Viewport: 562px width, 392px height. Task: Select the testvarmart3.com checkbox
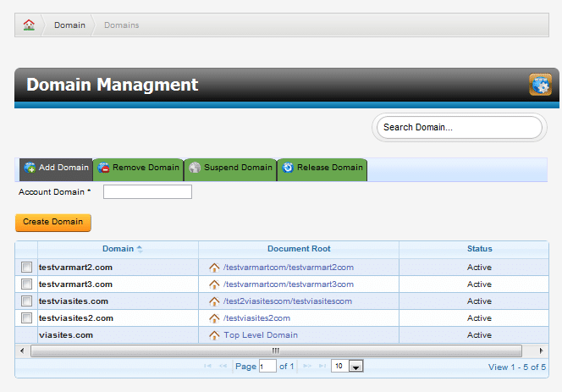coord(26,284)
